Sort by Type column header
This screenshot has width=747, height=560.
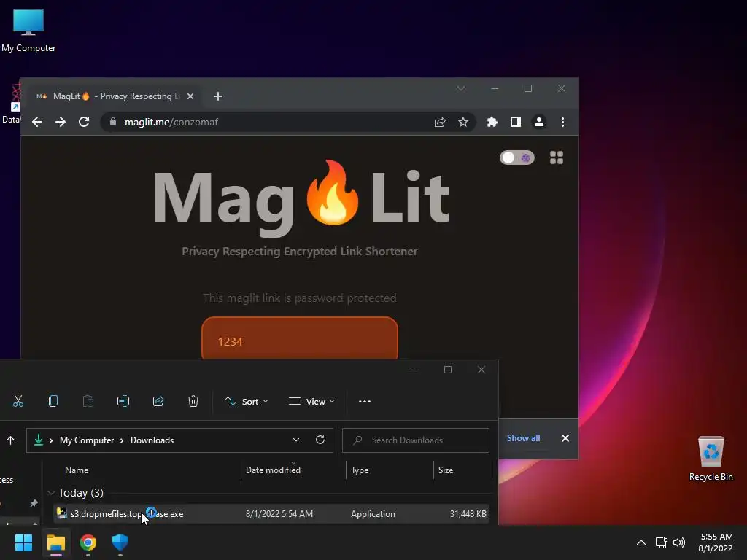click(360, 470)
